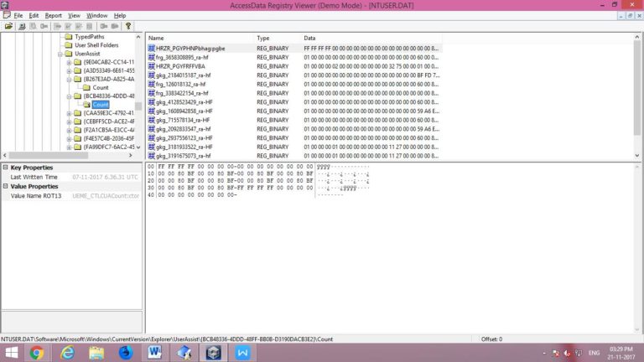The width and height of the screenshot is (644, 362).
Task: Open the View menu
Action: point(74,16)
